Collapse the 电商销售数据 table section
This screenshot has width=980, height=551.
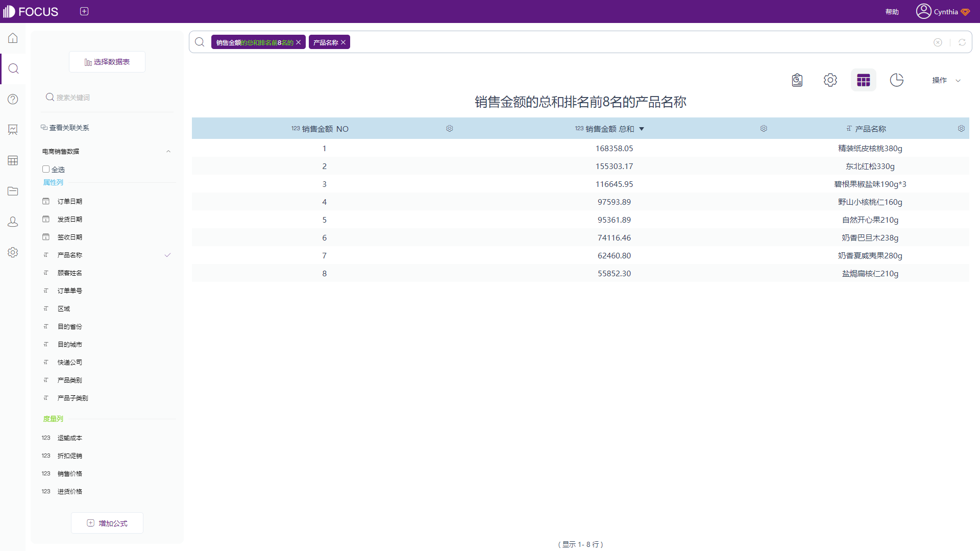pyautogui.click(x=168, y=151)
